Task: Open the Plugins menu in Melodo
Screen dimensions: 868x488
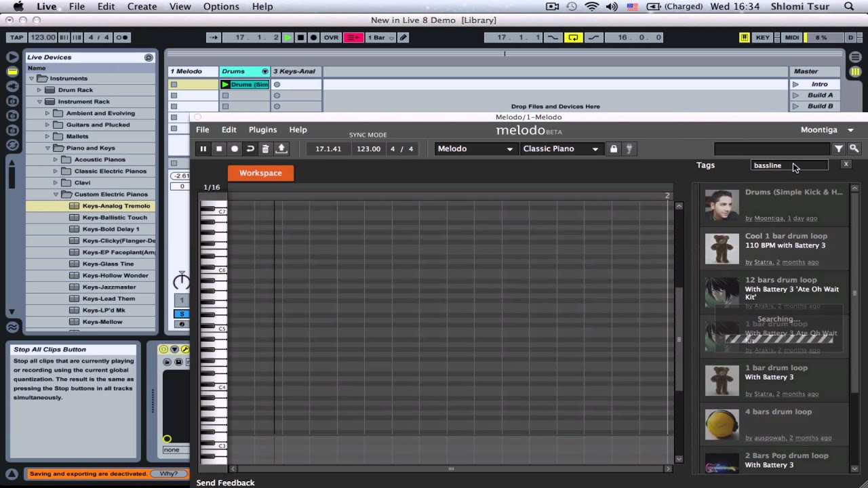Action: [262, 129]
